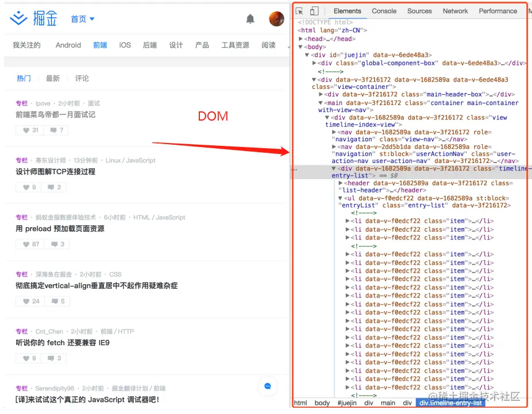Select the 设计 category
The image size is (532, 414).
tap(176, 45)
